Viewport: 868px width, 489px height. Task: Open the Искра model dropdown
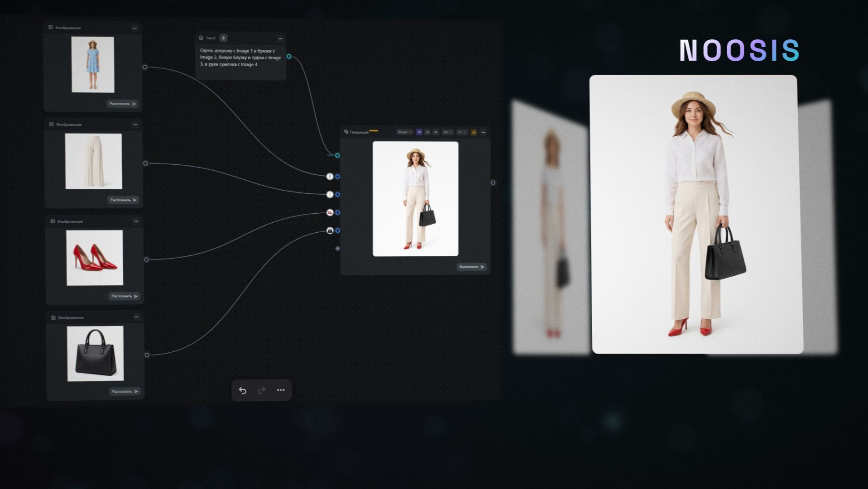[404, 132]
